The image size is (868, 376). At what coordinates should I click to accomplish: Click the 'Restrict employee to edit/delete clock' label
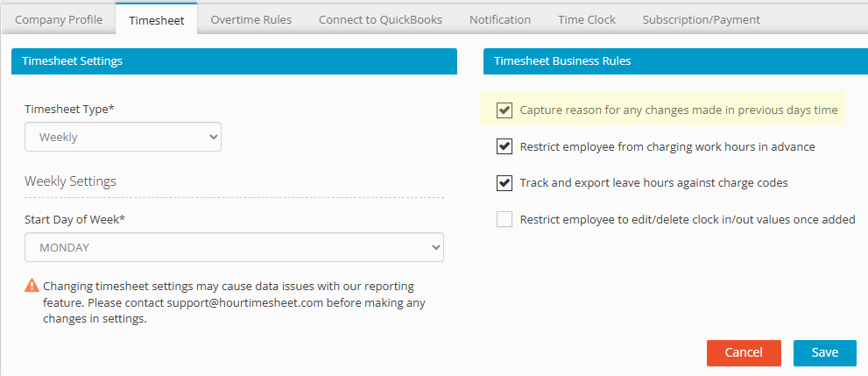click(688, 220)
